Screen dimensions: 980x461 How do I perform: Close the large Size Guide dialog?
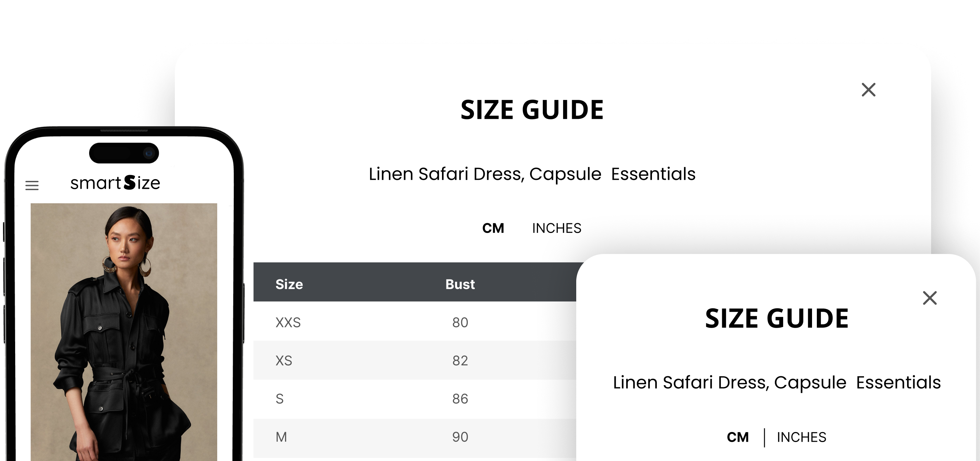click(x=868, y=90)
